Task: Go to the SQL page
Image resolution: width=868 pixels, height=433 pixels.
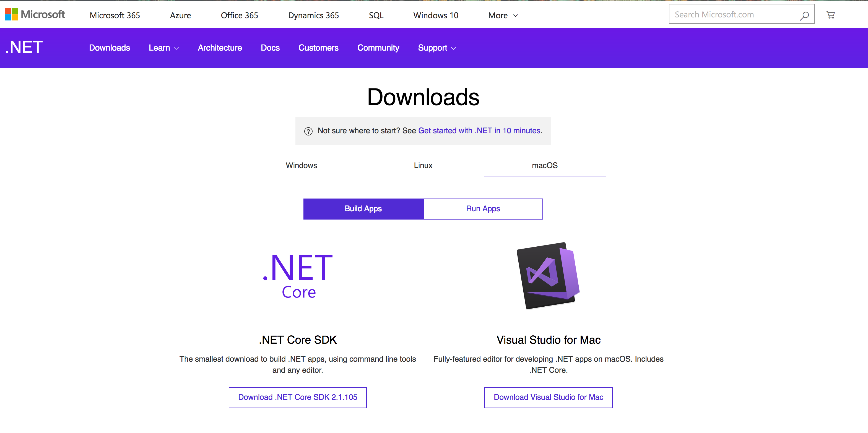Action: [x=376, y=15]
